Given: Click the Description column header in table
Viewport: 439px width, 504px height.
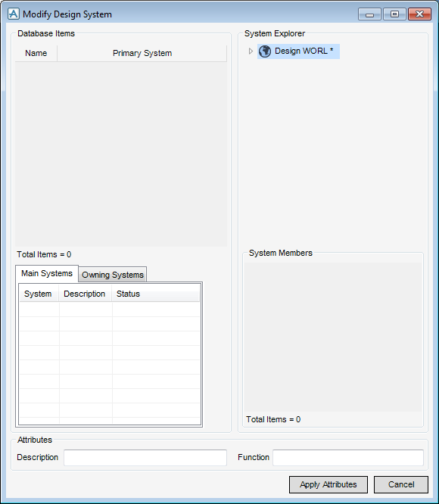Looking at the screenshot, I should (x=86, y=294).
